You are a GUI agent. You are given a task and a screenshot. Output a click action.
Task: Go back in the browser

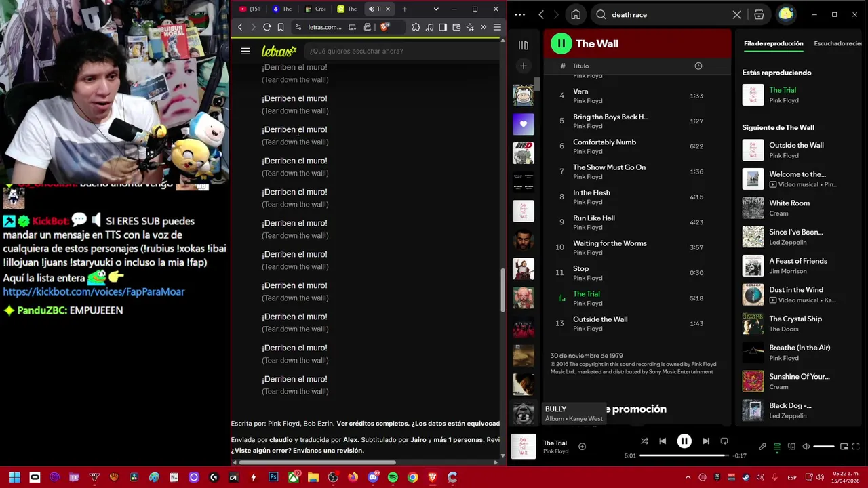(240, 27)
